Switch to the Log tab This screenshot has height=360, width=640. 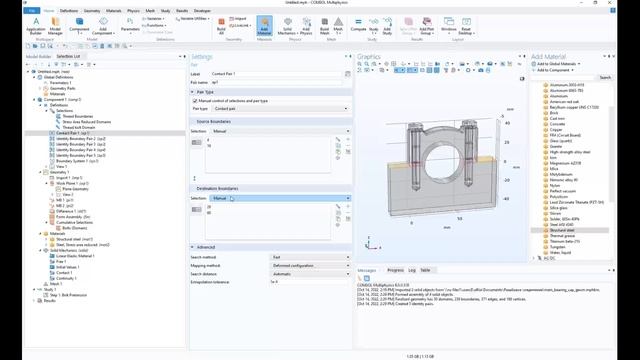point(412,270)
